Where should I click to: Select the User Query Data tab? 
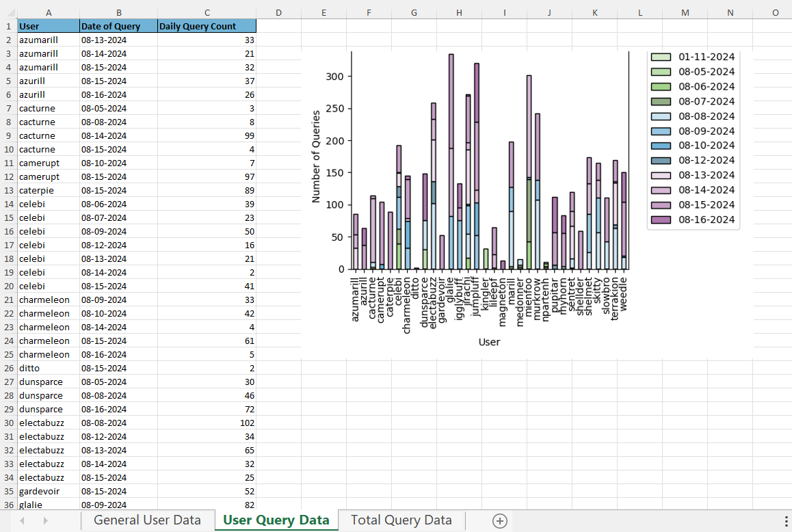click(x=276, y=520)
